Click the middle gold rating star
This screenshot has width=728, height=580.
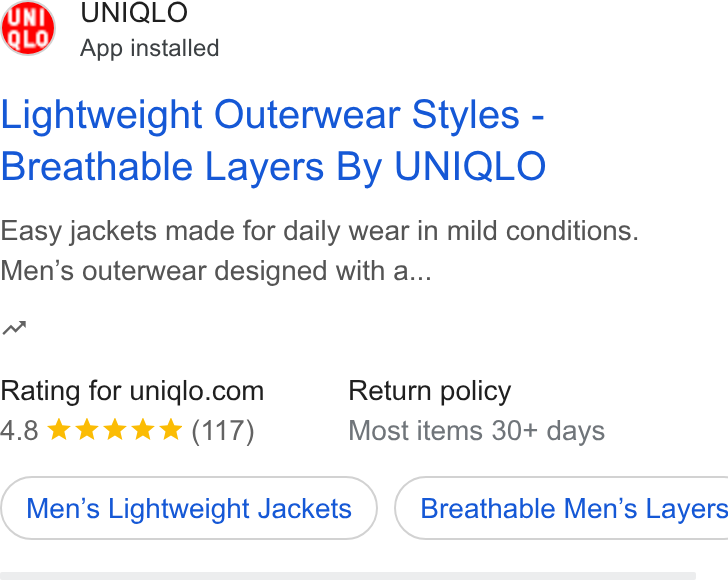coord(115,429)
